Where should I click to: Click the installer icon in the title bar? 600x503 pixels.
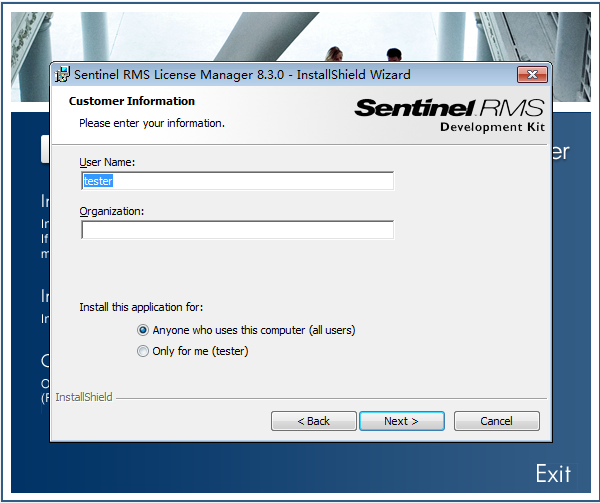pos(62,74)
